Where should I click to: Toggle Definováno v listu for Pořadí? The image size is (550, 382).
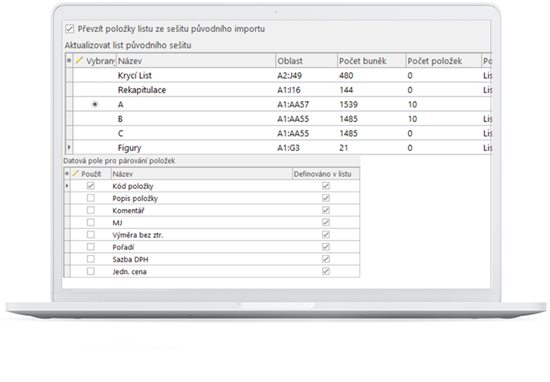pyautogui.click(x=326, y=247)
